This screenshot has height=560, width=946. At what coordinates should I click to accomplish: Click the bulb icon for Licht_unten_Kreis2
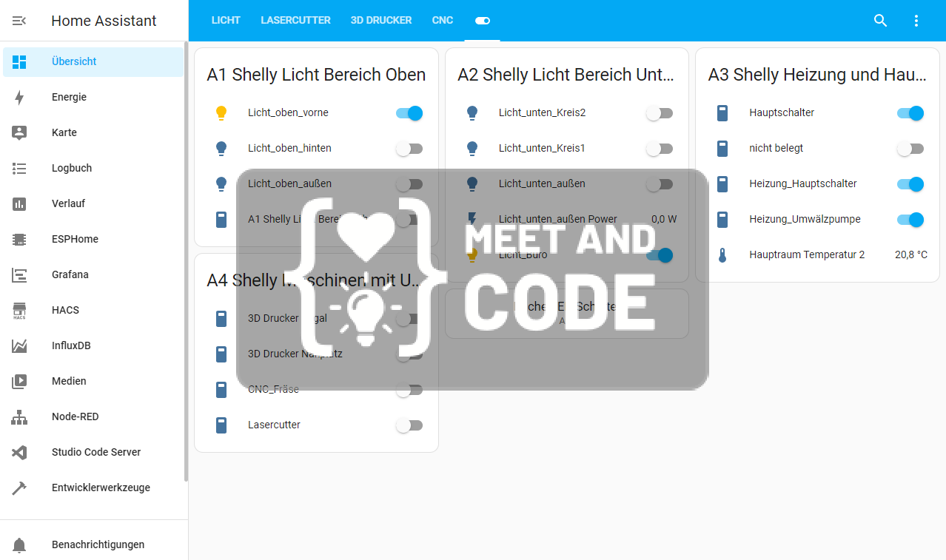tap(472, 113)
